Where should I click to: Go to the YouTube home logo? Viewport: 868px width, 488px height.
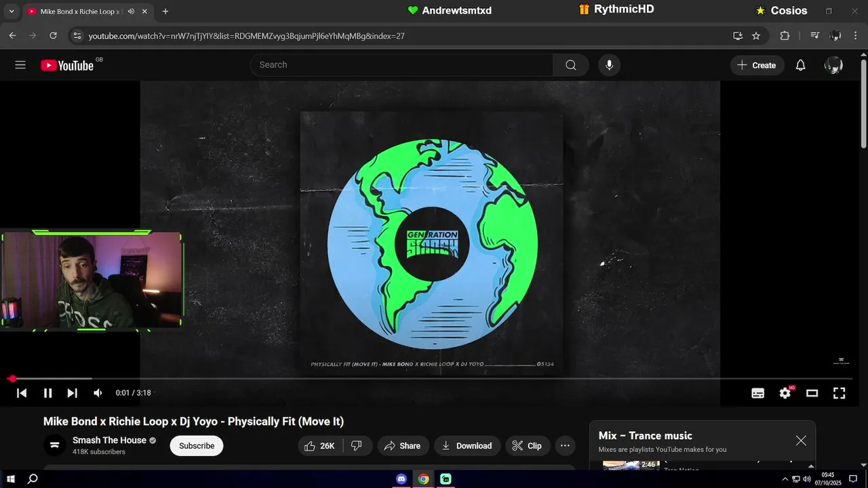(x=67, y=65)
